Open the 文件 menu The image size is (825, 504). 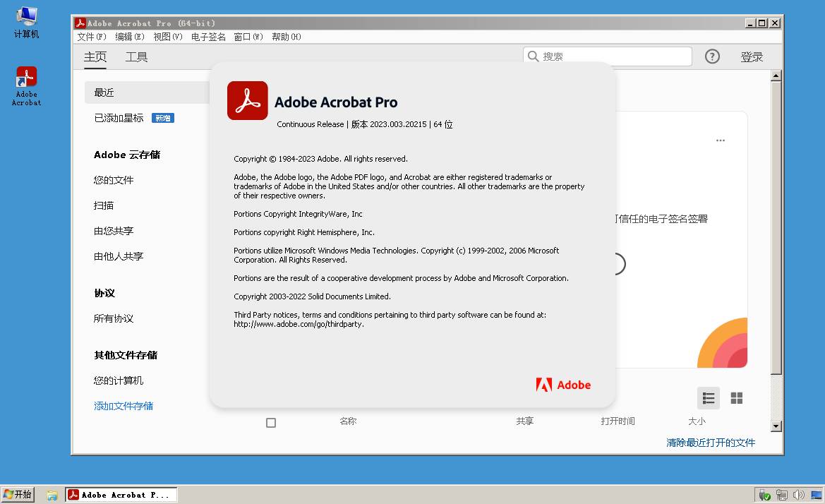[92, 37]
